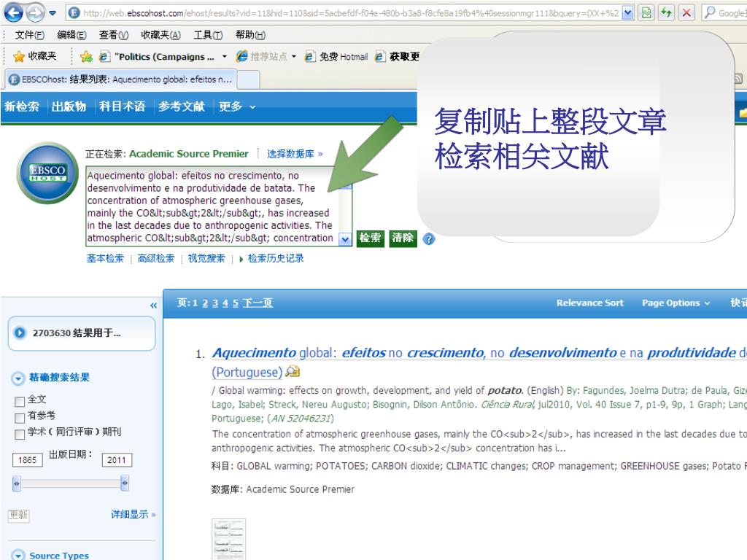Image resolution: width=747 pixels, height=560 pixels.
Task: Click the article preview magnifier icon after (Portuguese)
Action: [292, 371]
